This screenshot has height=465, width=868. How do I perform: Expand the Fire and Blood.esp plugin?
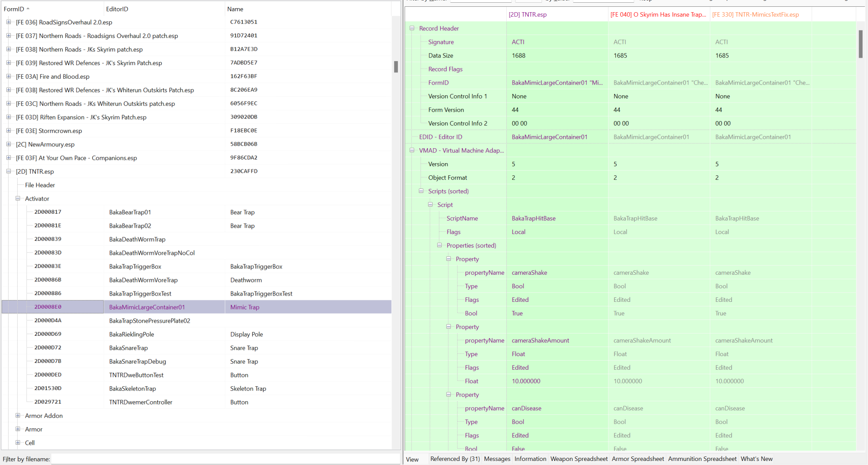pyautogui.click(x=9, y=76)
